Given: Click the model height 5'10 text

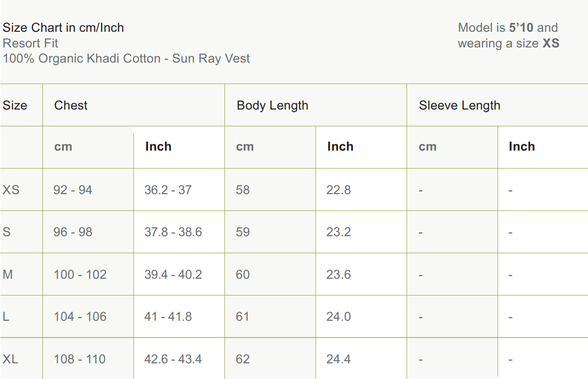Looking at the screenshot, I should [x=521, y=28].
